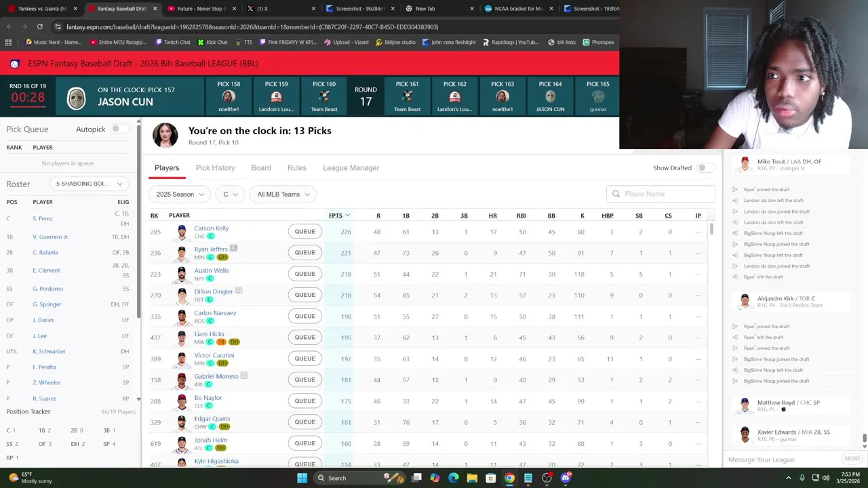
Task: Open Bo Naylor's player link
Action: coord(208,397)
